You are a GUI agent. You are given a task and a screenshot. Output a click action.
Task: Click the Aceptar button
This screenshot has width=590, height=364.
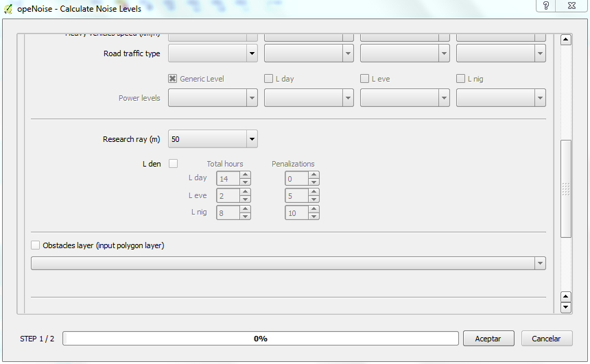coord(488,339)
